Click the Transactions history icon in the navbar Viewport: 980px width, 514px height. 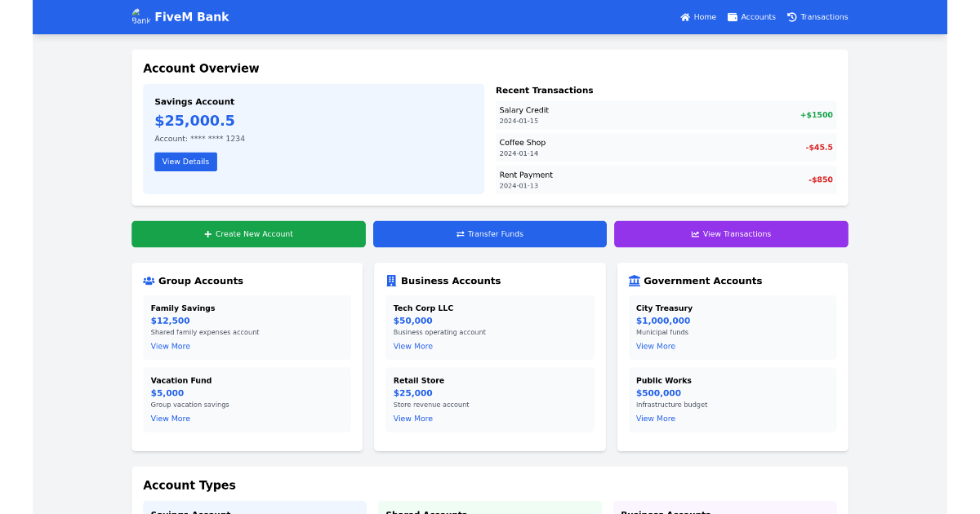(791, 16)
